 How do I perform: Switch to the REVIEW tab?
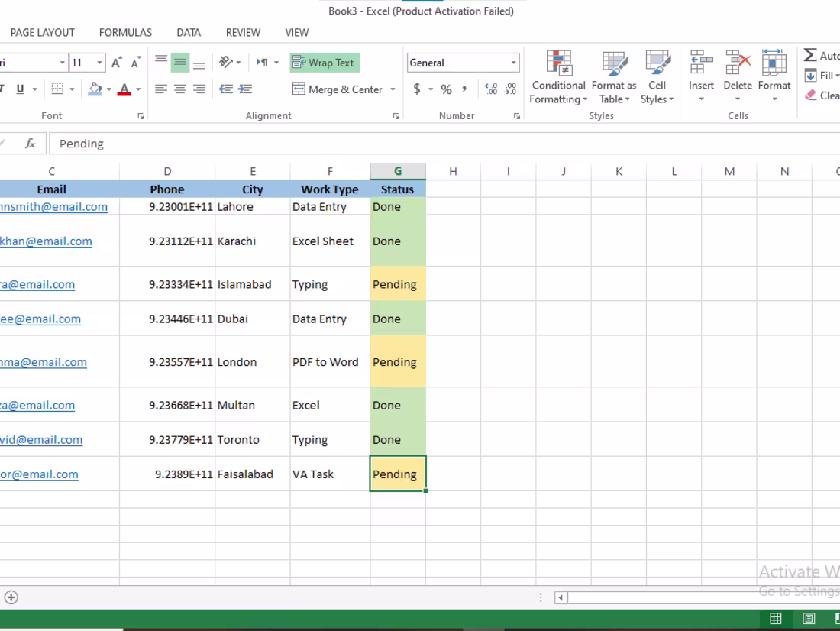click(243, 33)
